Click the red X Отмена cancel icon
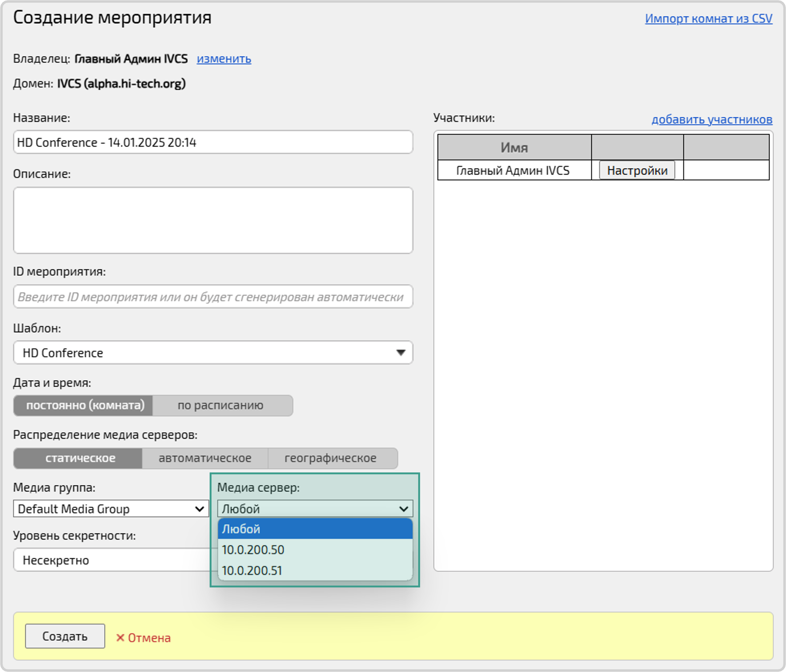This screenshot has height=672, width=786. (120, 638)
